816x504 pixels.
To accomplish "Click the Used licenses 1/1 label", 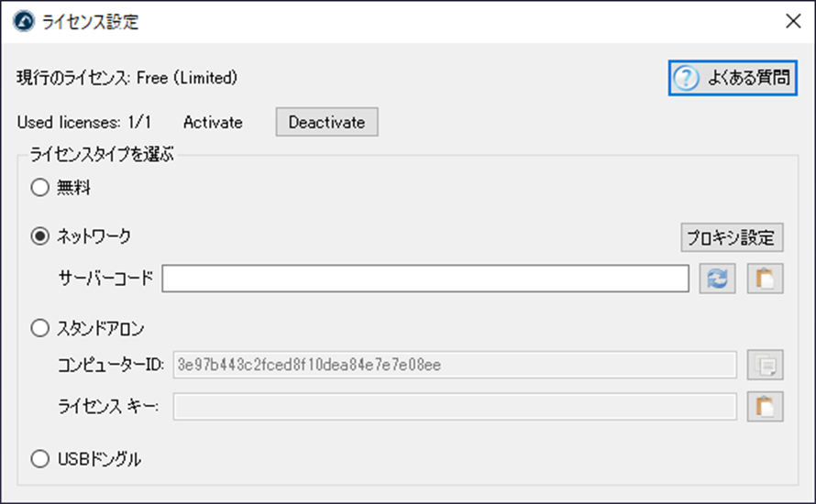I will click(x=84, y=123).
